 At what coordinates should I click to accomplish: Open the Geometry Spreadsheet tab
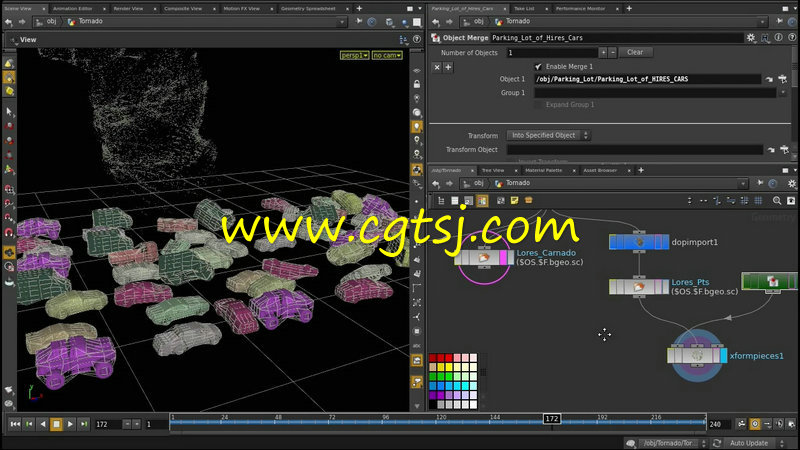308,9
